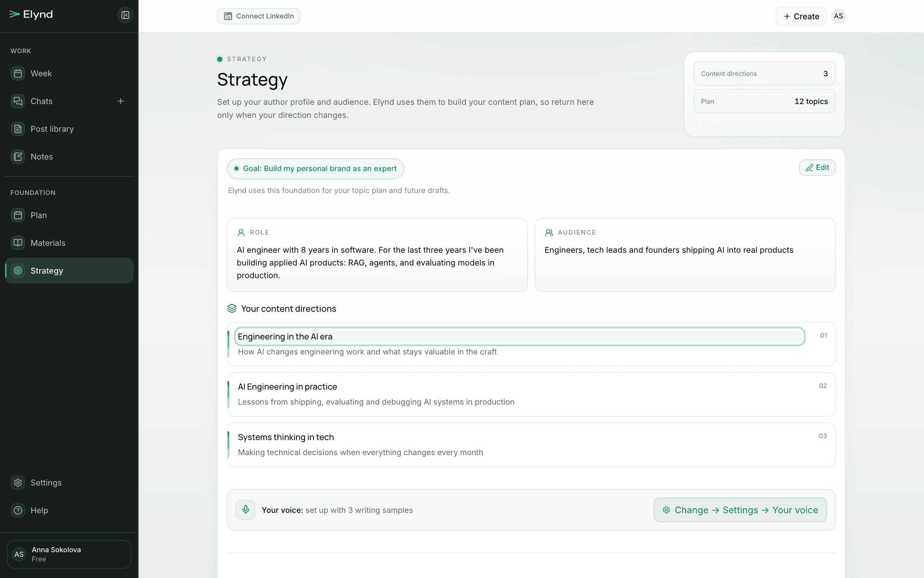The height and width of the screenshot is (578, 924).
Task: Open Change Settings Your voice button
Action: tap(740, 510)
